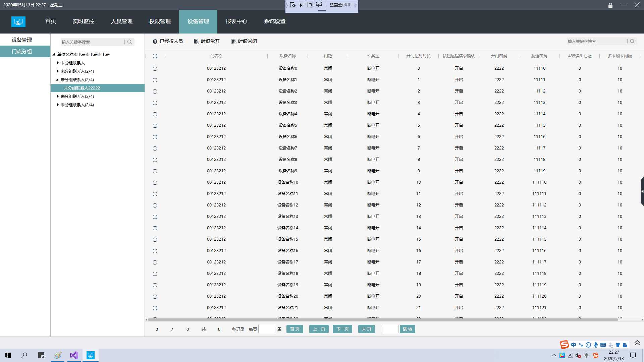Screen dimensions: 644x362
Task: Click the Sogou input method logo
Action: [565, 345]
